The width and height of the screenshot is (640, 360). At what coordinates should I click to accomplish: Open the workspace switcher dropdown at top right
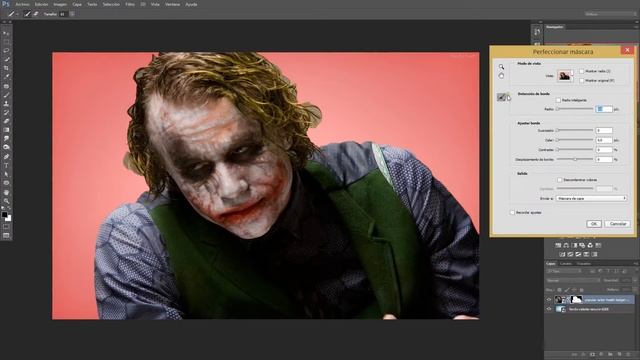click(x=610, y=14)
